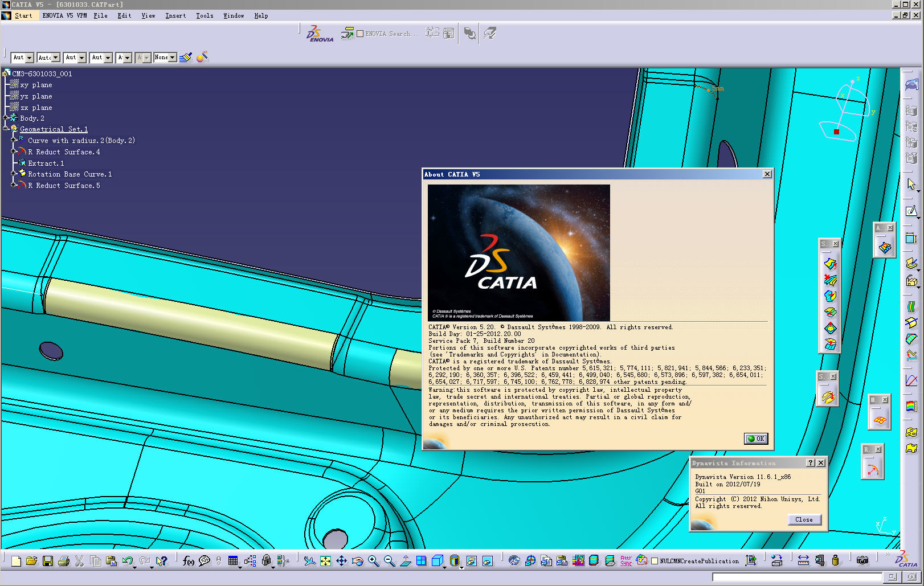Image resolution: width=924 pixels, height=586 pixels.
Task: Select zx plane in the tree
Action: tap(36, 108)
